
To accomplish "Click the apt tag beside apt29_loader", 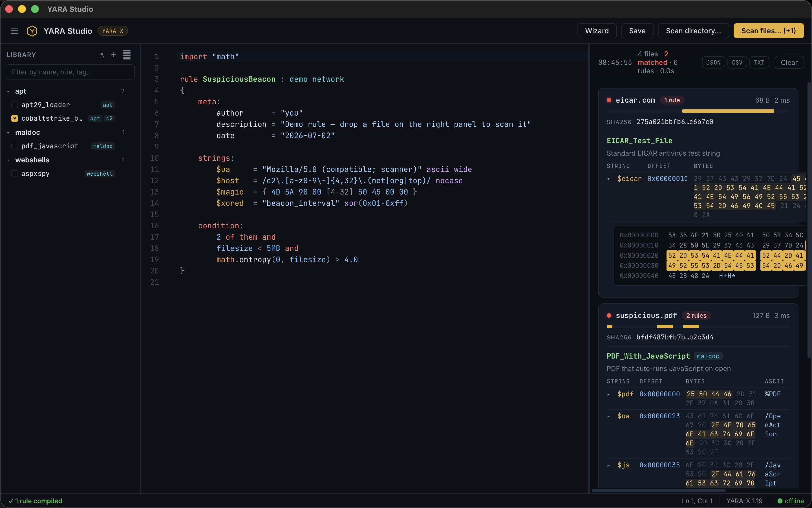I will coord(107,105).
